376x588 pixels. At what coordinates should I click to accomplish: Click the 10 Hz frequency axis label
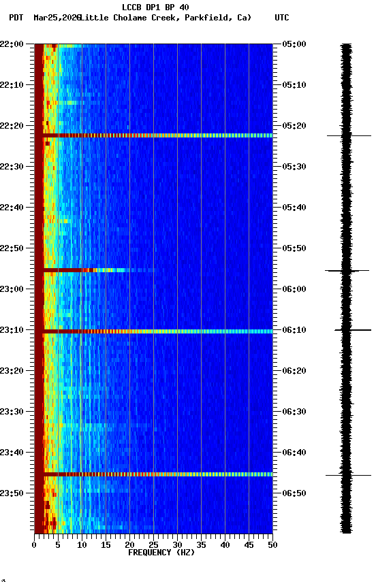[x=82, y=545]
